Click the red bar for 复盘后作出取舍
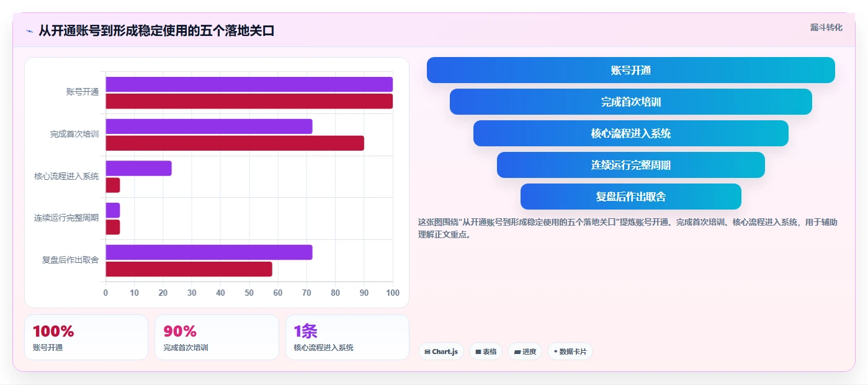Screen dimensions: 868x385 (x=189, y=269)
